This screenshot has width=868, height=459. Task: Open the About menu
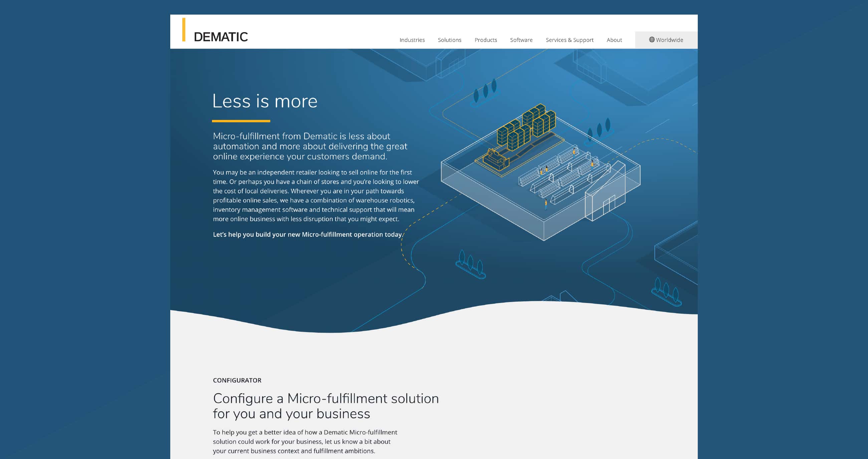pos(614,40)
